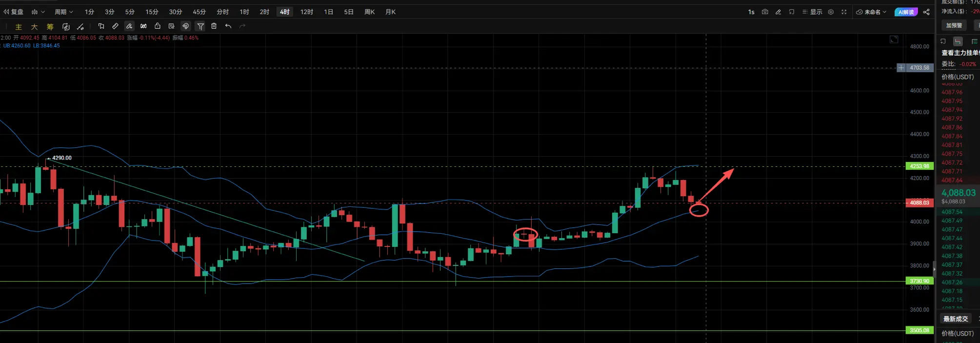
Task: Click the add-window icon in top toolbar
Action: tap(791, 12)
